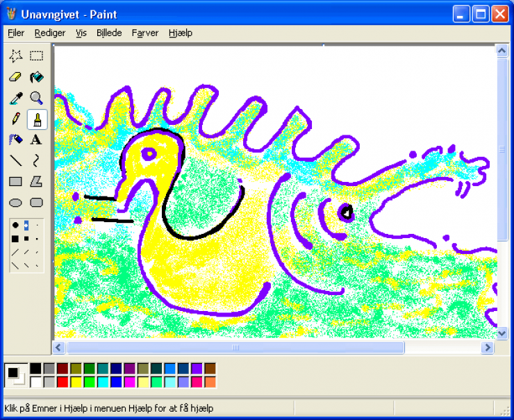
Task: Click the horizontal scrollbar thumb
Action: (235, 347)
